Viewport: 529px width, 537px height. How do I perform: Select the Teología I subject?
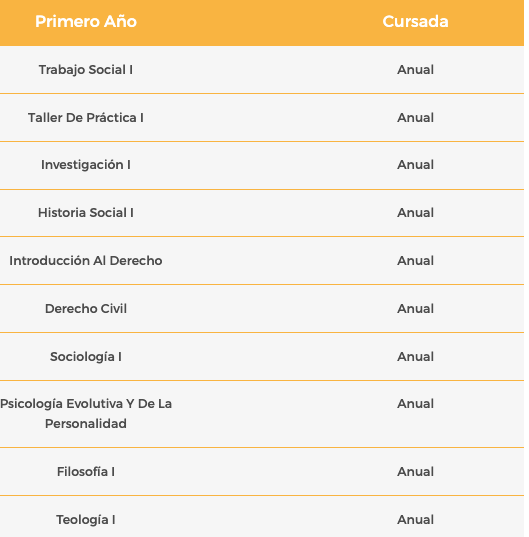(x=86, y=520)
